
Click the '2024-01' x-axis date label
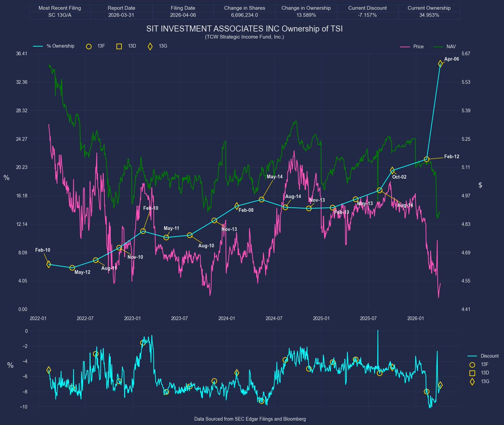pos(227,318)
